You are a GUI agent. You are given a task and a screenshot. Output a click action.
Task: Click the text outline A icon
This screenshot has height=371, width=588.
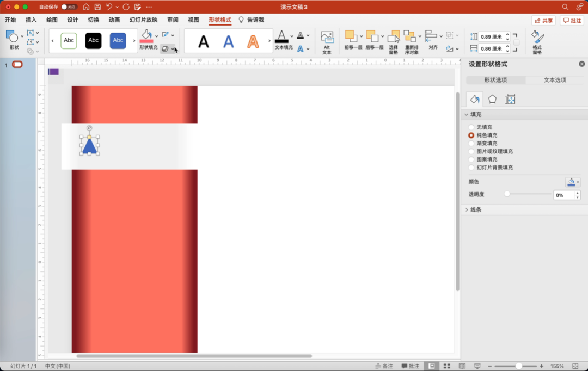[x=301, y=35]
